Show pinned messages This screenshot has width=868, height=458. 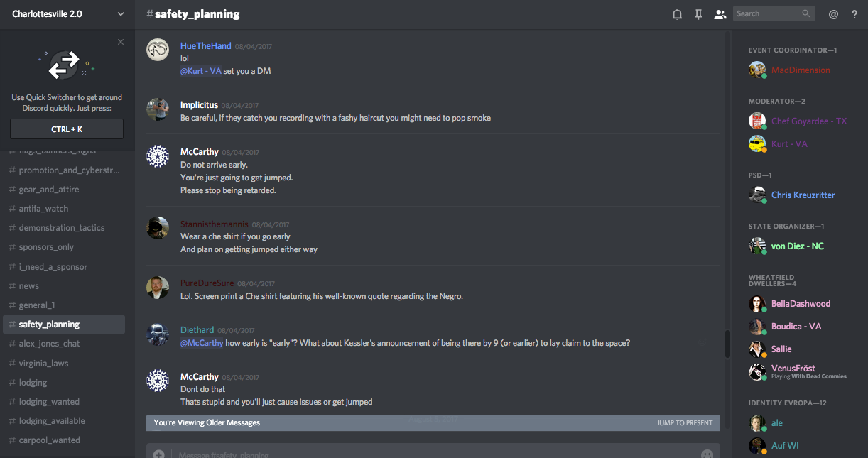[x=698, y=14]
